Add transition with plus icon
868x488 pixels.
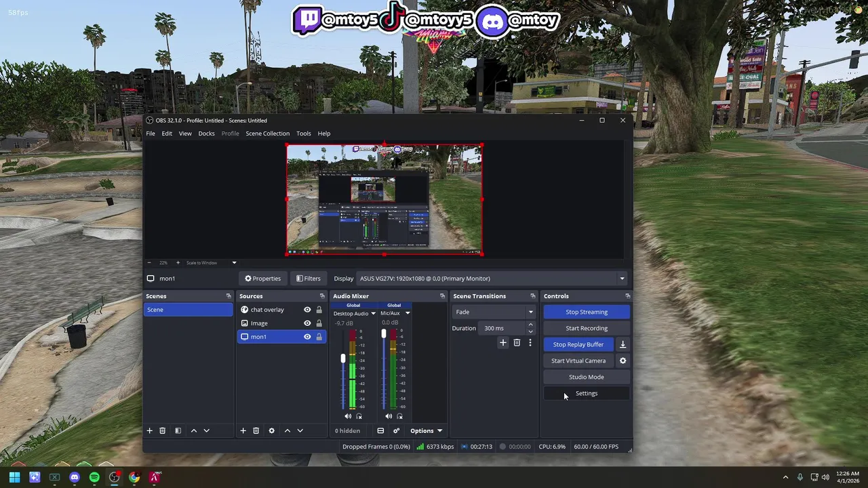coord(503,343)
